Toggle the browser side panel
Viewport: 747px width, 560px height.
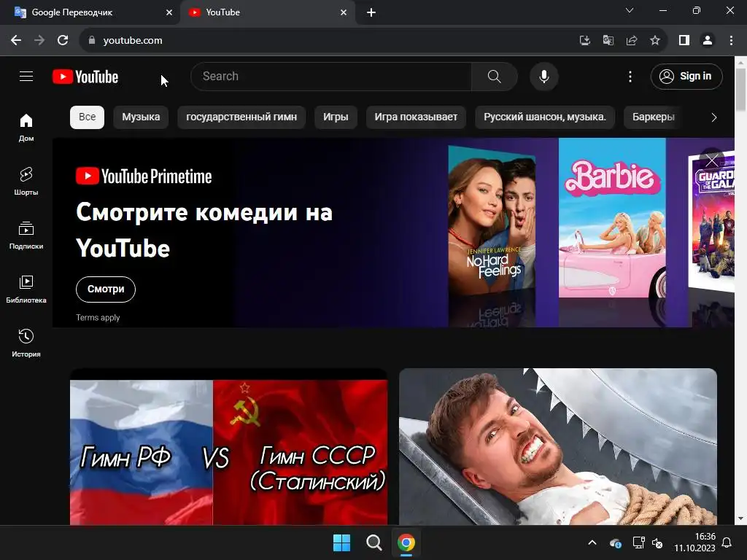(x=684, y=41)
